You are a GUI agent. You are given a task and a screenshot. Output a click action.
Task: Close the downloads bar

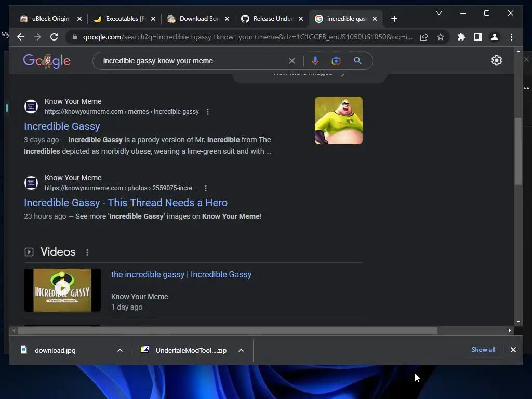coord(513,350)
